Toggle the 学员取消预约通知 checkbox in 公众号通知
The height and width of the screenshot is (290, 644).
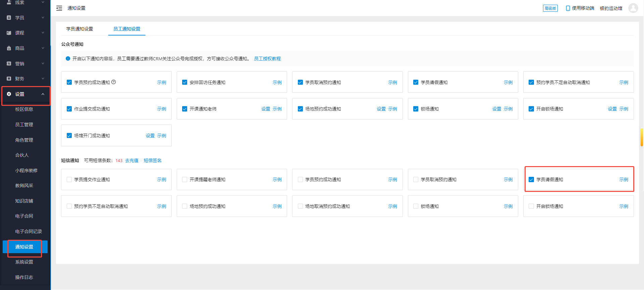300,82
